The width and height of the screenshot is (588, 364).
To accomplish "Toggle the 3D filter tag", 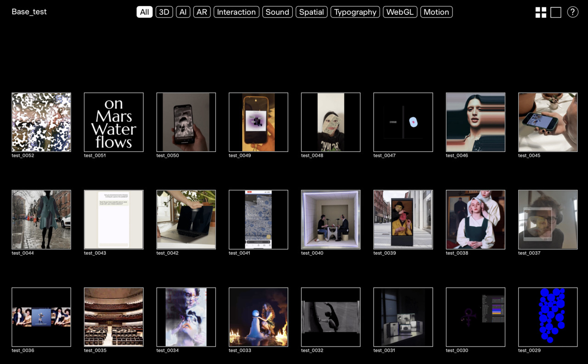I will coord(164,12).
